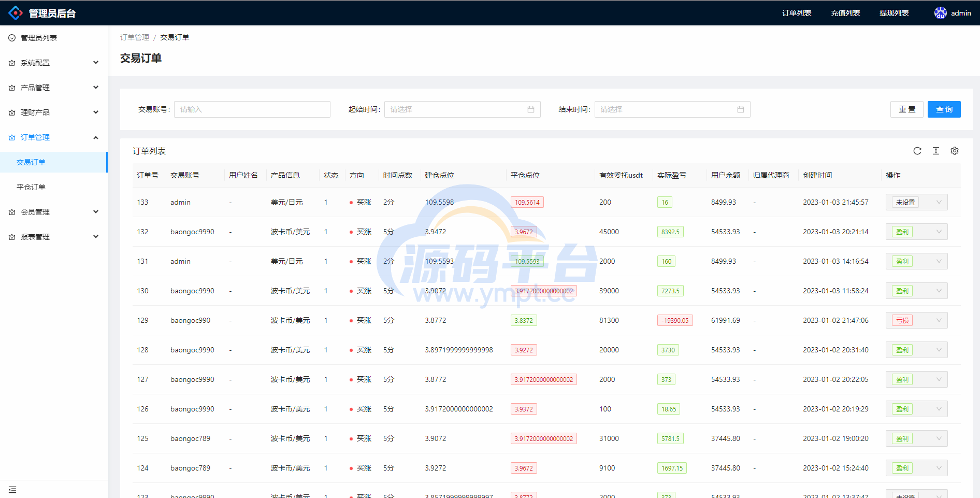Click the crown icon beside 订单管理
980x498 pixels.
tap(12, 137)
